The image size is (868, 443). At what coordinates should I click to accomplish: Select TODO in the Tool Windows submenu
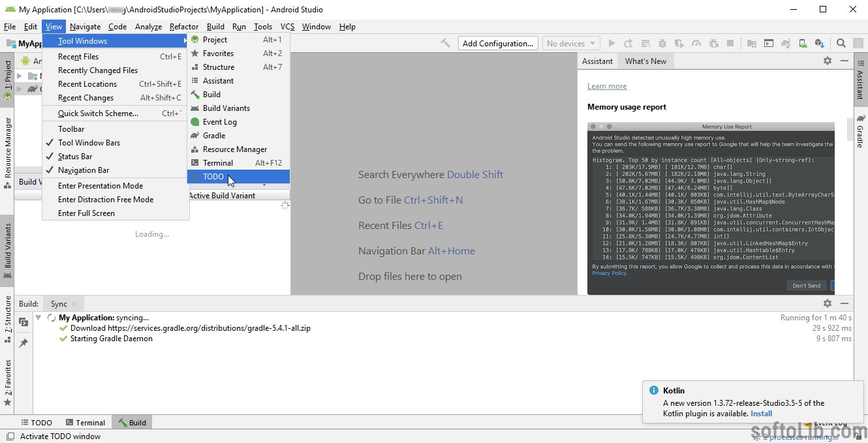(238, 177)
